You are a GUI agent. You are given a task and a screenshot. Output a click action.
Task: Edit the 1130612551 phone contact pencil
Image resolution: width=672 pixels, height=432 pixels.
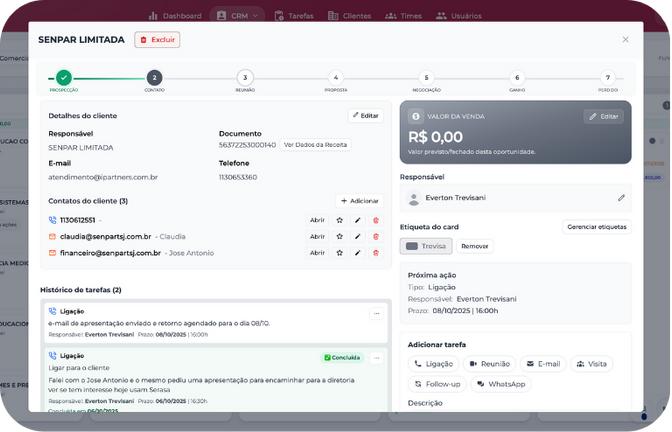click(x=358, y=220)
